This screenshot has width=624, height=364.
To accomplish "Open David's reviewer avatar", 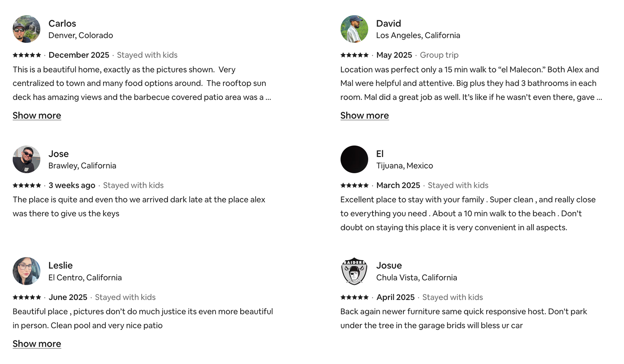I will click(x=354, y=29).
